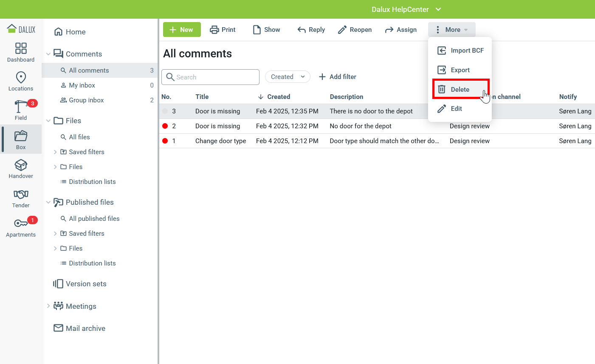Open the Dashboard module icon
The image size is (595, 364).
(21, 48)
